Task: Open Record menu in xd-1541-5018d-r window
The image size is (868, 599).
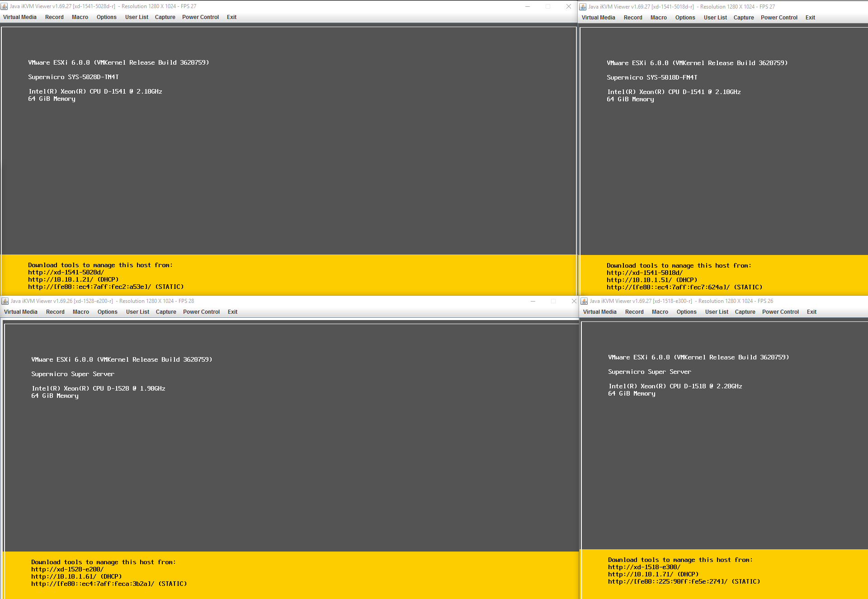Action: click(x=633, y=18)
